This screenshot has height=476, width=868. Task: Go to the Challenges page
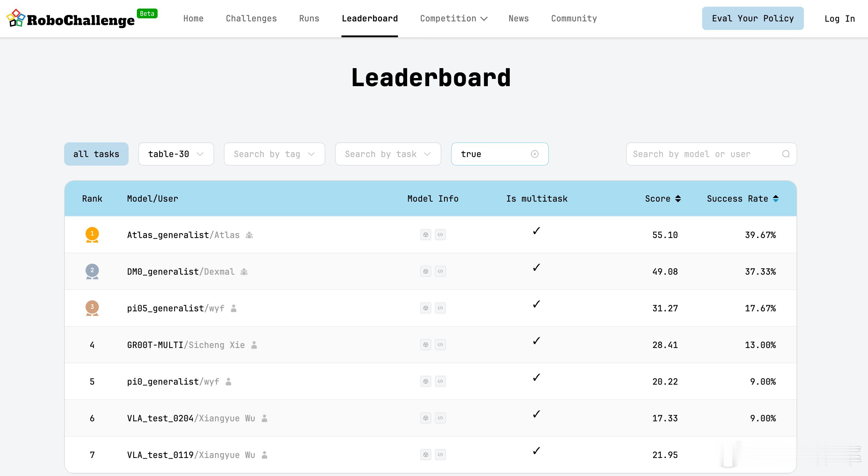pyautogui.click(x=251, y=19)
